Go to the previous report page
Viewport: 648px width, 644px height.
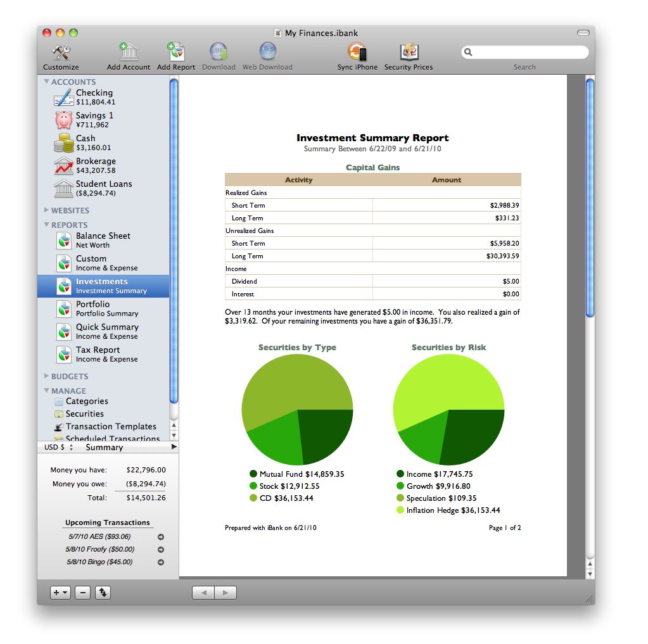(203, 593)
